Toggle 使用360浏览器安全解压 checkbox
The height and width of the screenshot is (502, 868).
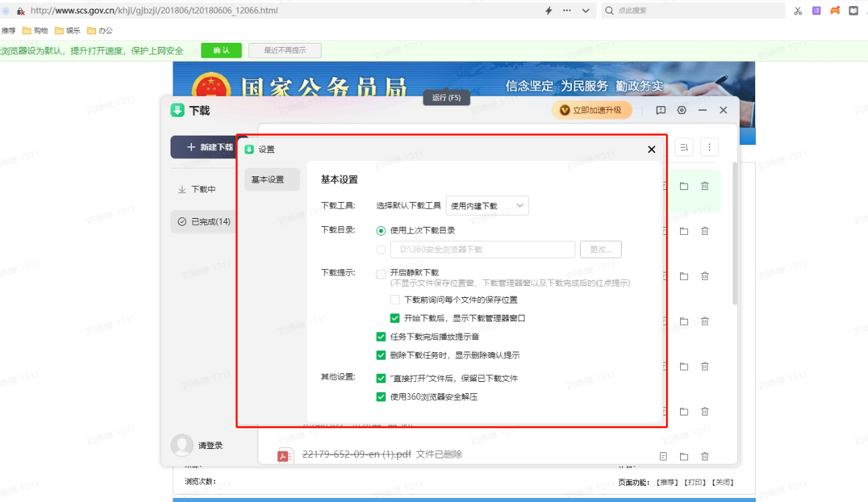pyautogui.click(x=381, y=397)
